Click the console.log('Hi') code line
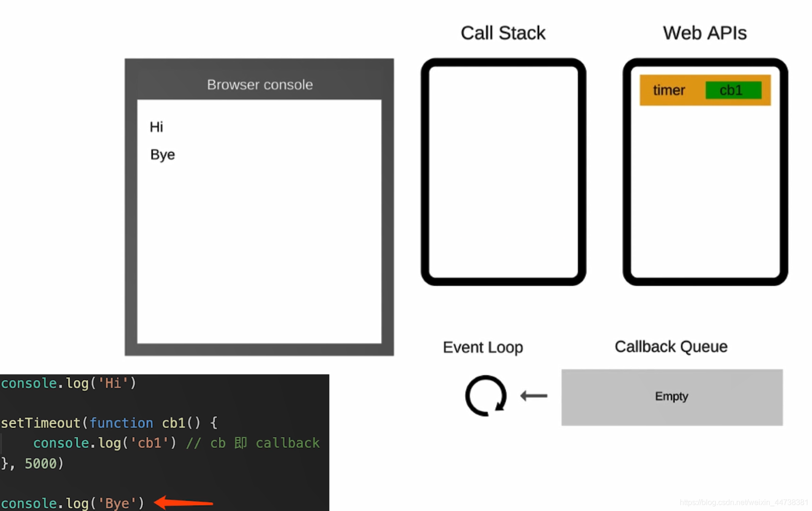The height and width of the screenshot is (511, 812). [x=69, y=383]
